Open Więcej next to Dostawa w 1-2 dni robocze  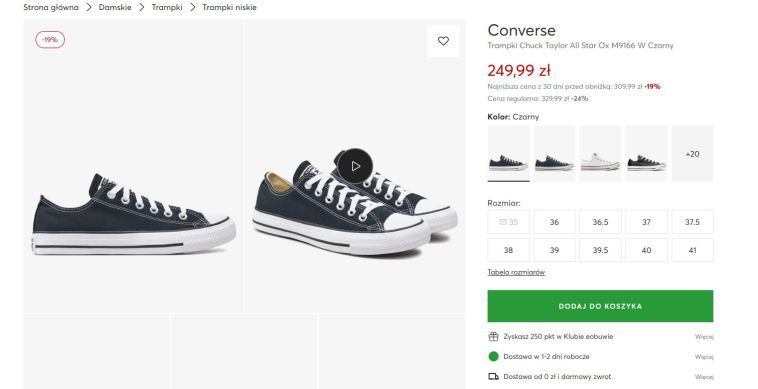click(704, 357)
